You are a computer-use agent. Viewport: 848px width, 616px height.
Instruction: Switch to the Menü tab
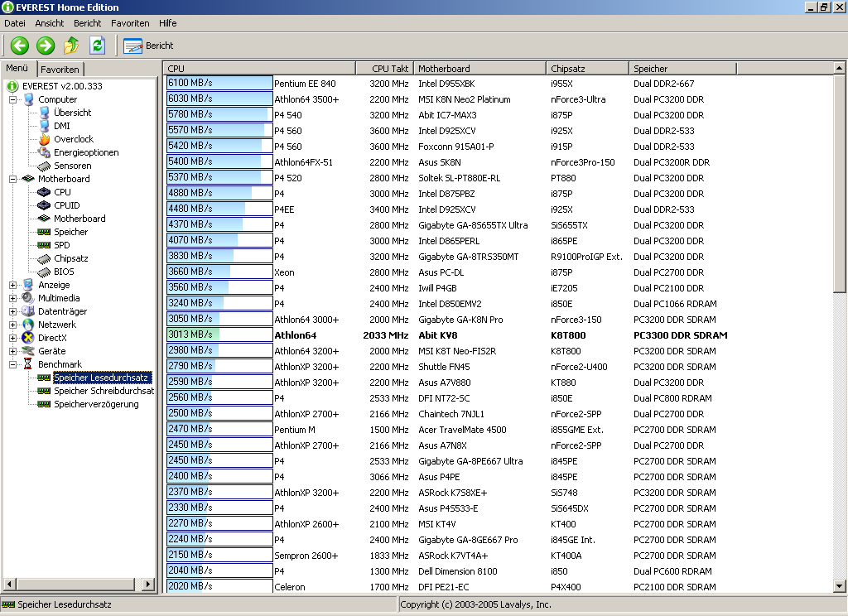pyautogui.click(x=17, y=68)
